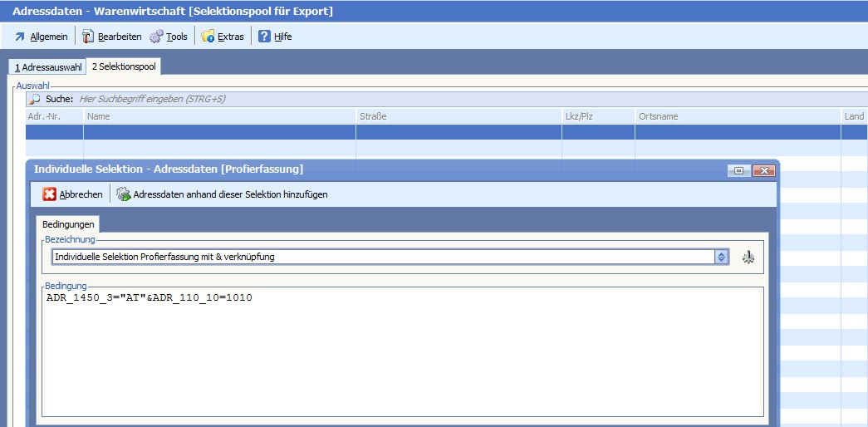Click the tool icon right of Bezeichnung

click(748, 257)
